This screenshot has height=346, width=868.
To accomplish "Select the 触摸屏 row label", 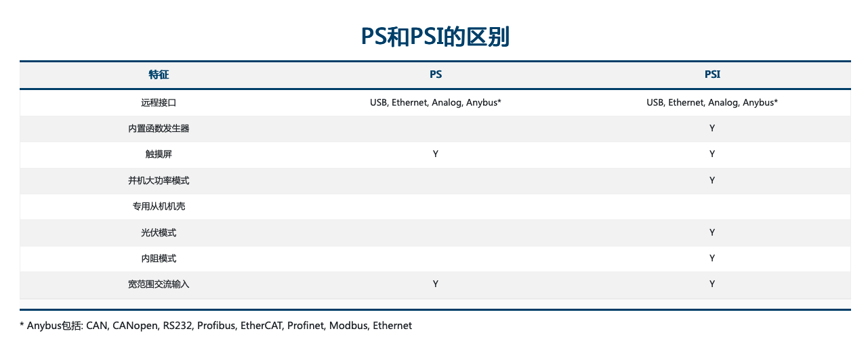I will pos(159,154).
